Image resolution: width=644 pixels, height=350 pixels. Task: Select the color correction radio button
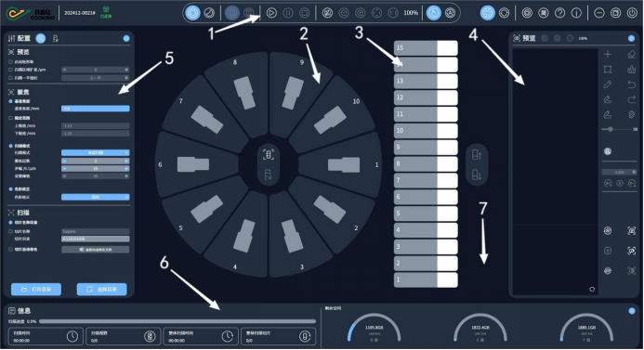[x=10, y=189]
